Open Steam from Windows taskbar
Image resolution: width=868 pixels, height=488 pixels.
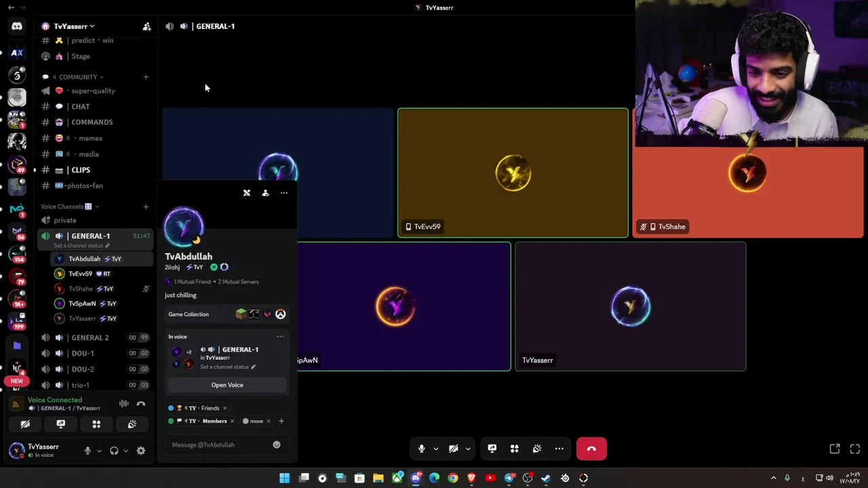tap(547, 479)
